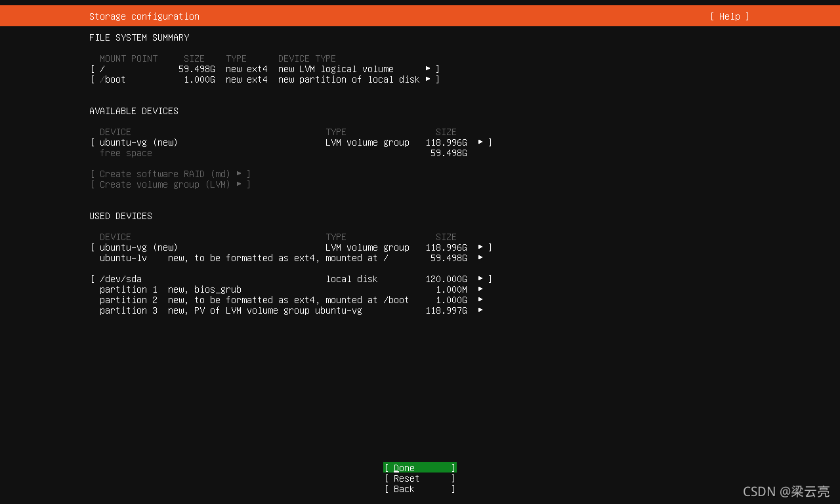Image resolution: width=840 pixels, height=504 pixels.
Task: Open the arrow for /dev/sda local disk
Action: click(480, 279)
